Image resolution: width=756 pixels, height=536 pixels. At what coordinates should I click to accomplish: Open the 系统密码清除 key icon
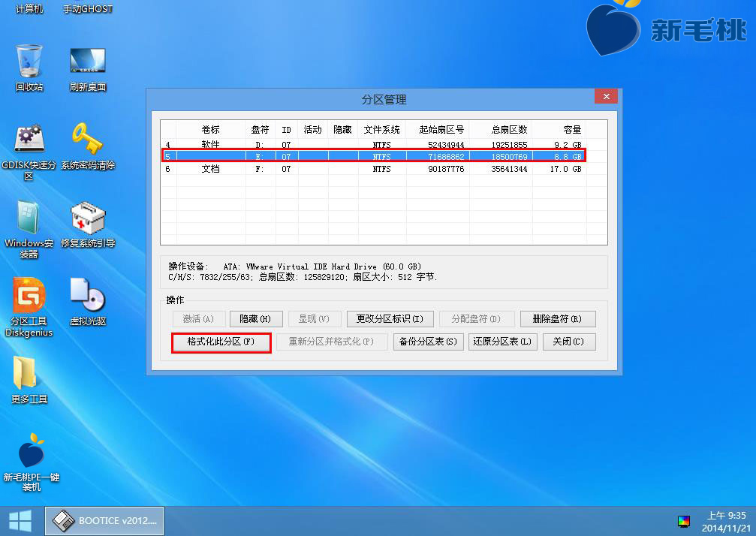click(88, 146)
